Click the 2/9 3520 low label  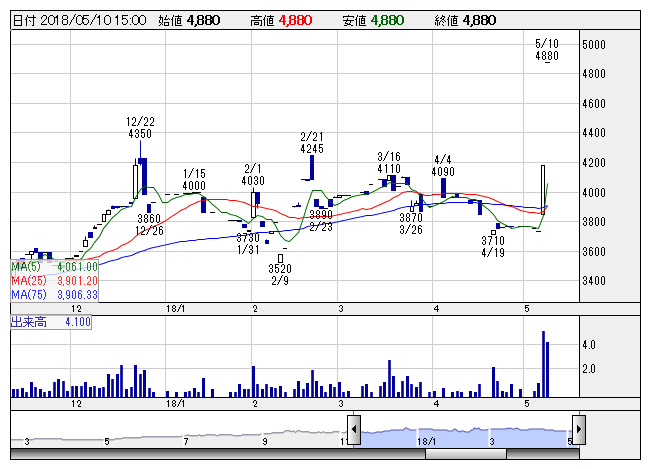(x=279, y=275)
